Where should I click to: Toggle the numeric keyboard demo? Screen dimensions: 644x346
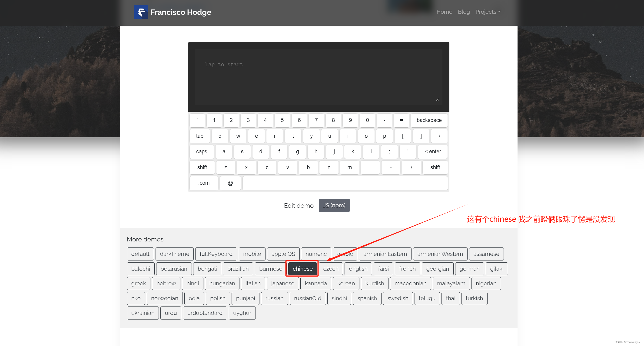pos(315,254)
